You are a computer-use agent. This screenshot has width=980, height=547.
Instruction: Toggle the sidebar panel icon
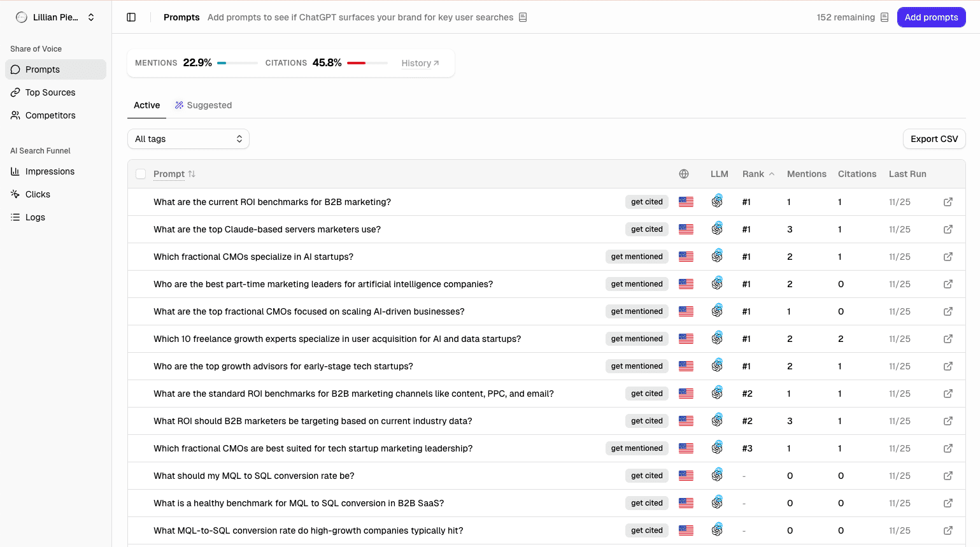pos(131,17)
